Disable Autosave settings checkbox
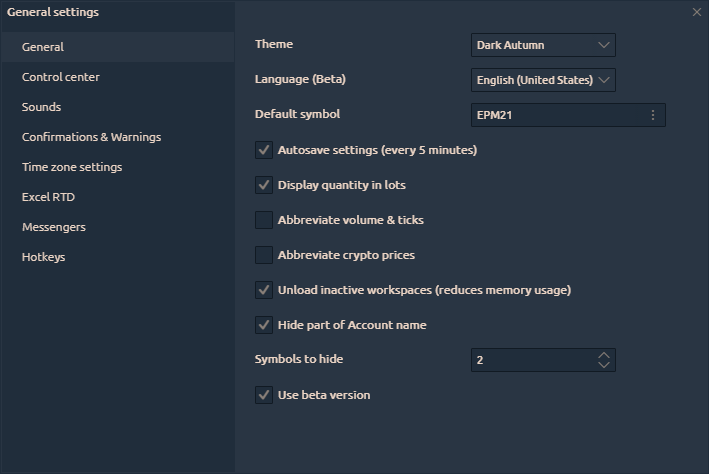709x474 pixels. [x=264, y=150]
